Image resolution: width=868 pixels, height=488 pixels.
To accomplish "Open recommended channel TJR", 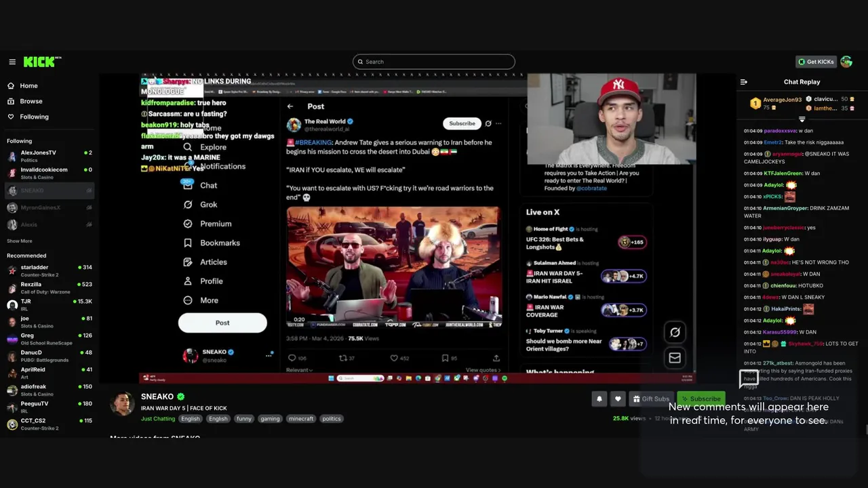I will click(x=49, y=304).
